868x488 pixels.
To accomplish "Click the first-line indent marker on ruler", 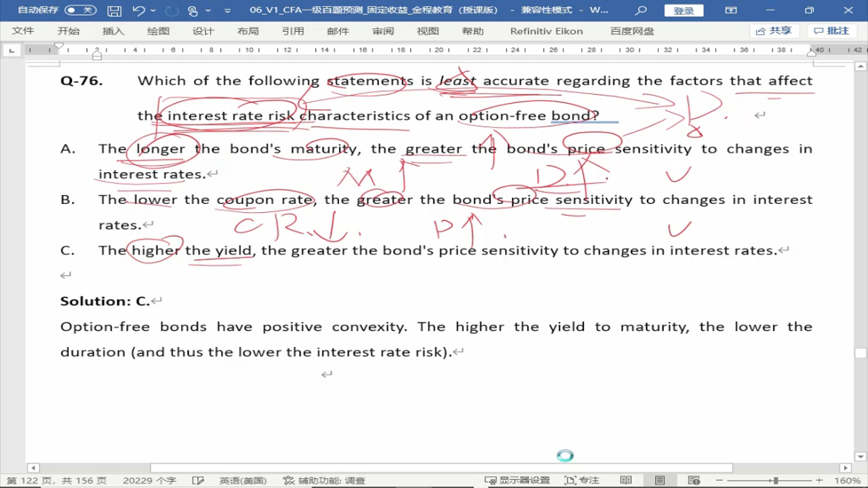I will coord(59,47).
